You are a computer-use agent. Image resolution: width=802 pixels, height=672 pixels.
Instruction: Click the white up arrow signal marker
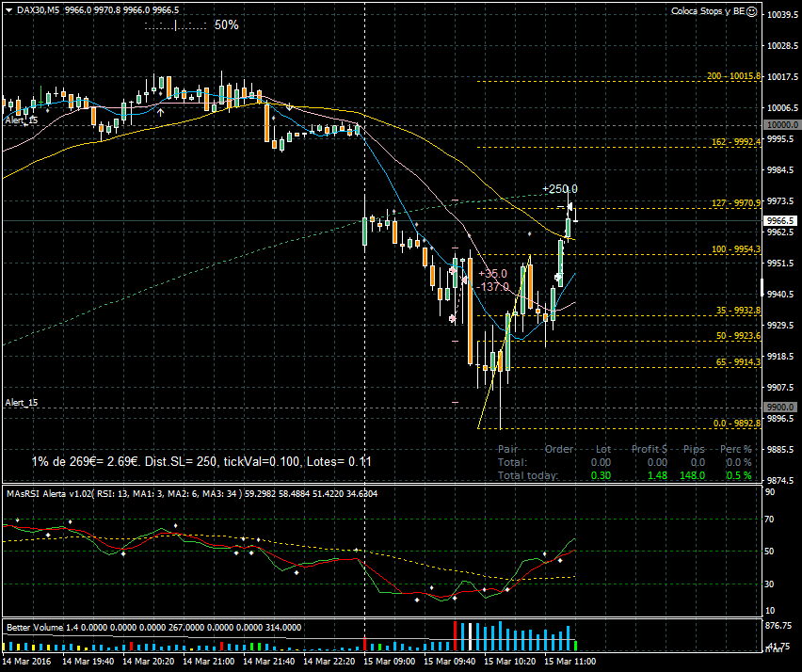161,112
